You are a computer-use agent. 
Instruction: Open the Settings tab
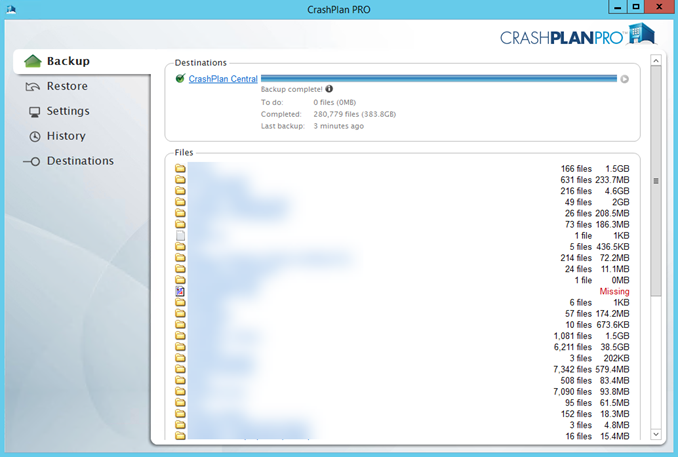(68, 111)
